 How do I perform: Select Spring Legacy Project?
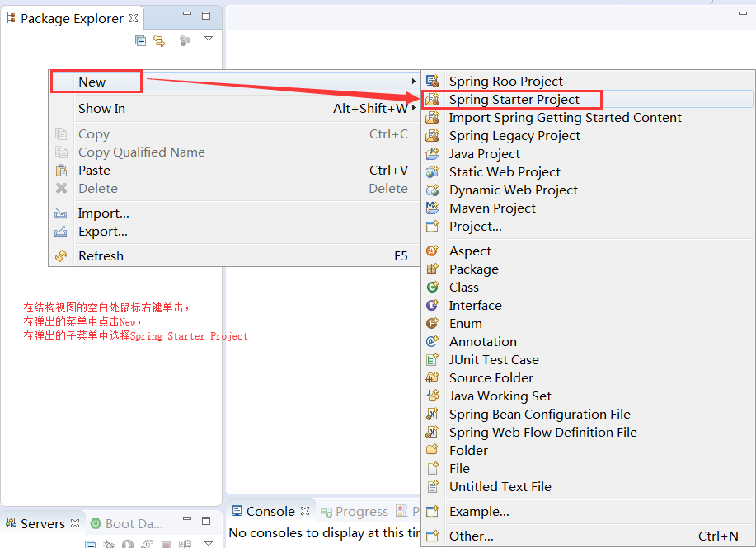point(587,136)
